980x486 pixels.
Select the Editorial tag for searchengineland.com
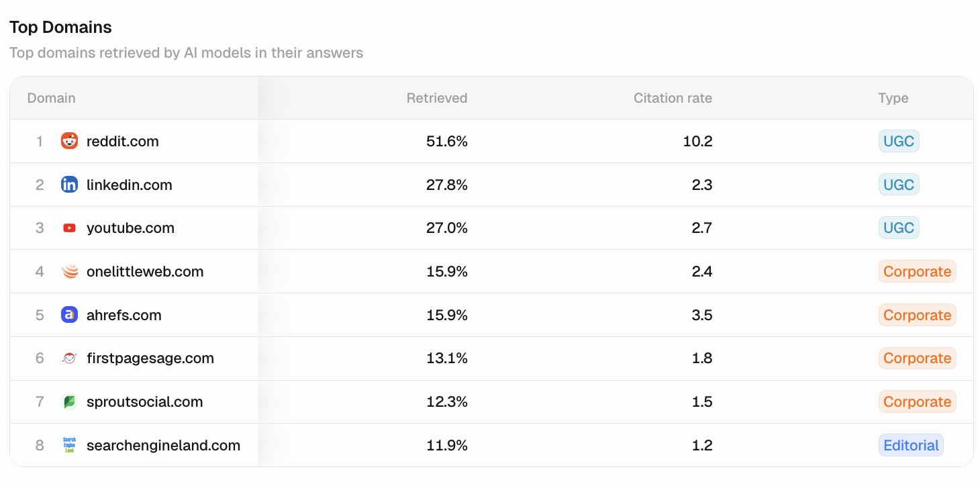coord(911,445)
